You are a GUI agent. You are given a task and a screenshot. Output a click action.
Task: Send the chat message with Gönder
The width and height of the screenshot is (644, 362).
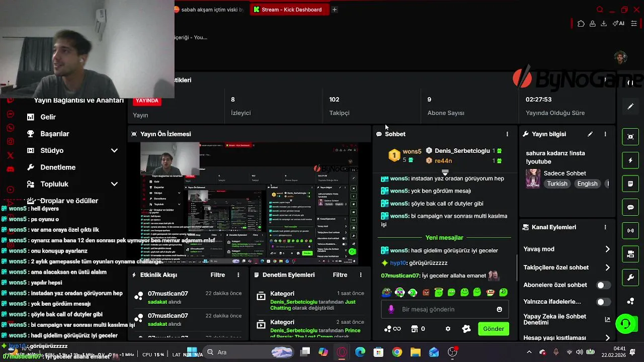pyautogui.click(x=494, y=329)
